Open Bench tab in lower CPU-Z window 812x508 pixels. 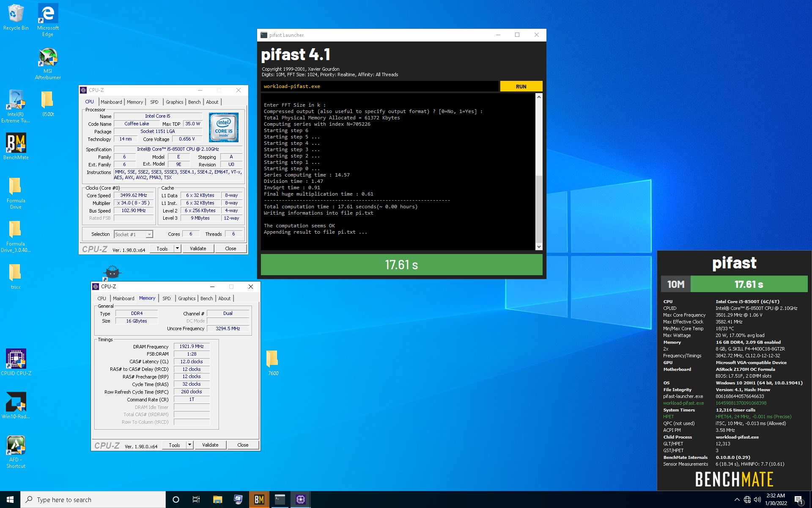(x=207, y=298)
